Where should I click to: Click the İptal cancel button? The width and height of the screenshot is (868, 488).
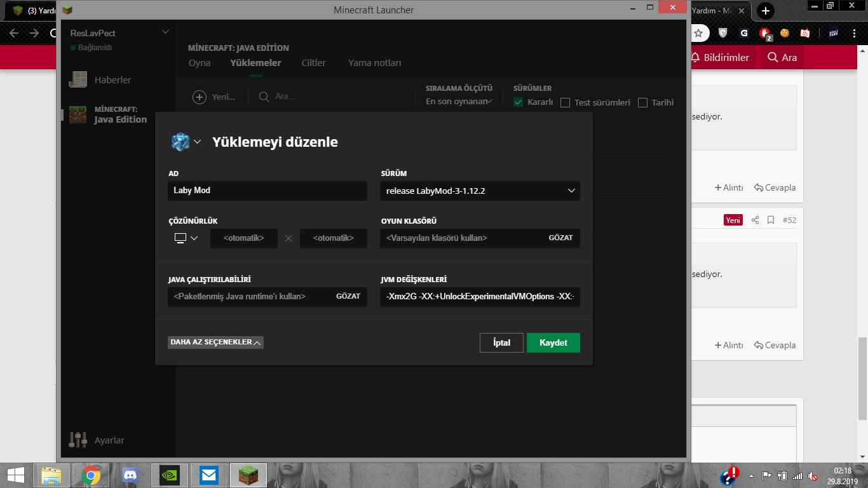tap(501, 342)
